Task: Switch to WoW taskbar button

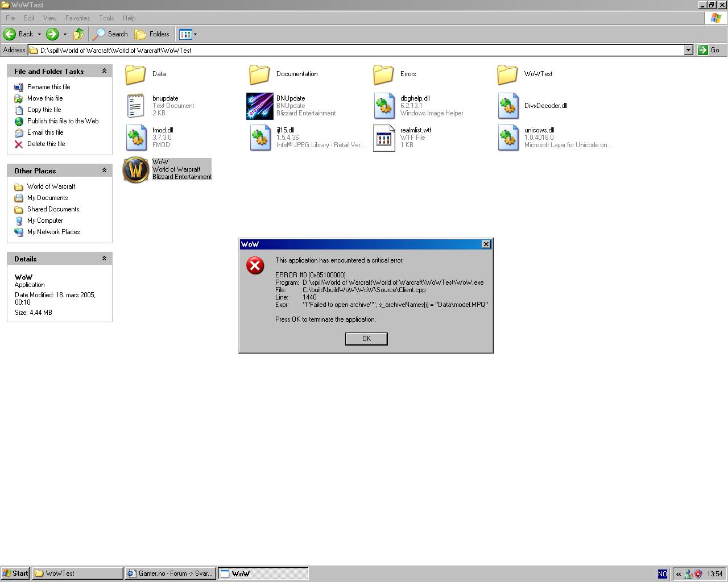Action: click(x=263, y=573)
